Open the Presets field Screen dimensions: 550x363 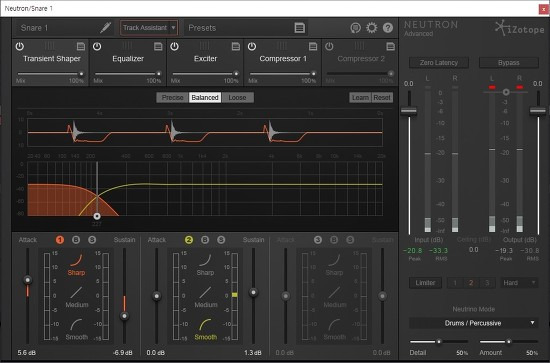(x=247, y=28)
